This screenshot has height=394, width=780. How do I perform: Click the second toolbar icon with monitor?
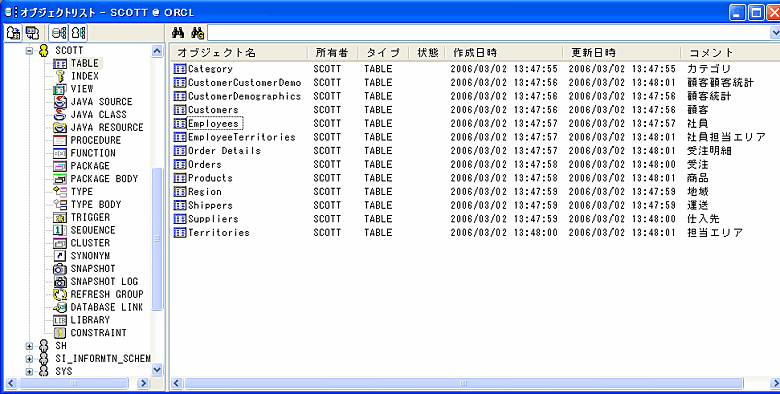[32, 33]
